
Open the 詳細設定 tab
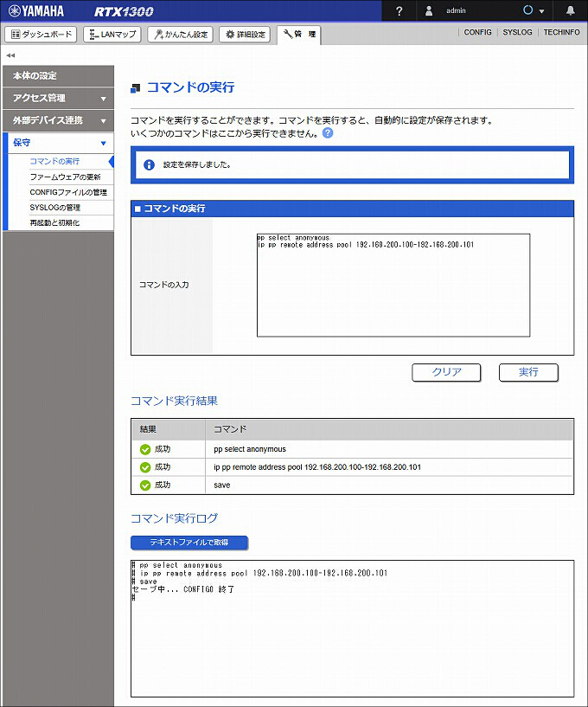pos(245,35)
